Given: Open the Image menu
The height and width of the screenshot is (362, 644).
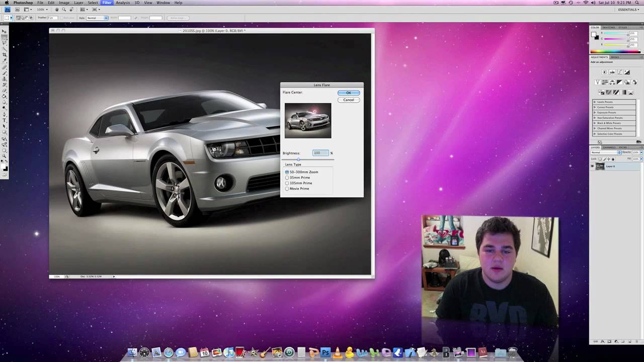Looking at the screenshot, I should 64,3.
